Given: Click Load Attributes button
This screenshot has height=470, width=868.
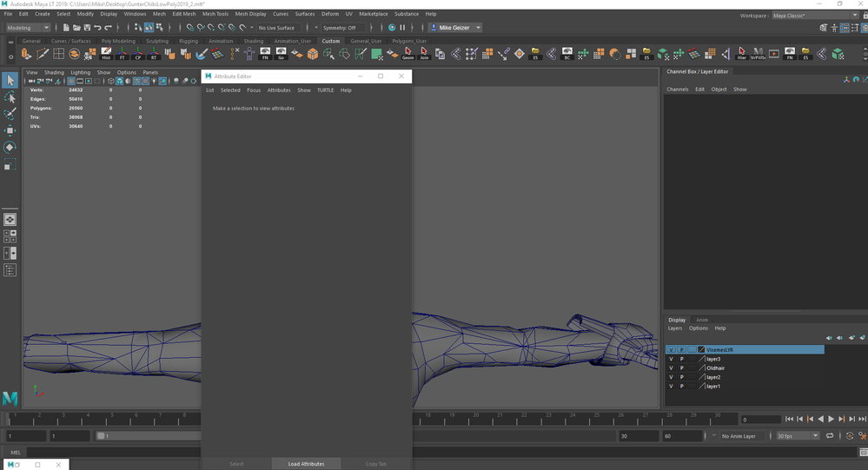Looking at the screenshot, I should tap(306, 464).
